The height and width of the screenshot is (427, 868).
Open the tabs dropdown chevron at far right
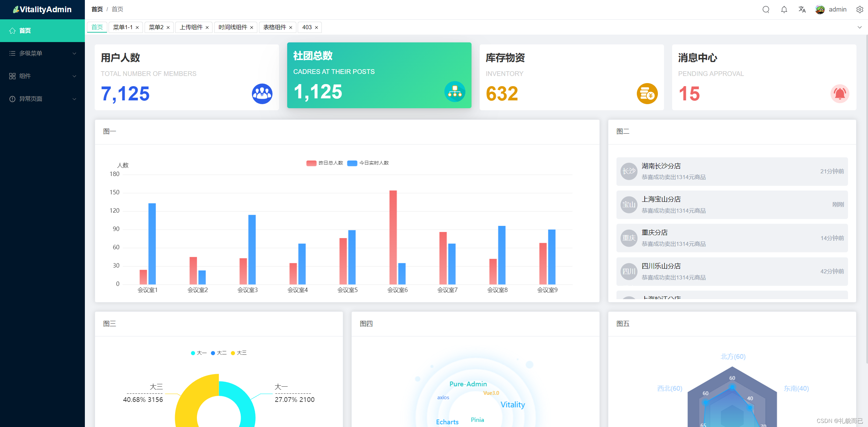pyautogui.click(x=860, y=27)
